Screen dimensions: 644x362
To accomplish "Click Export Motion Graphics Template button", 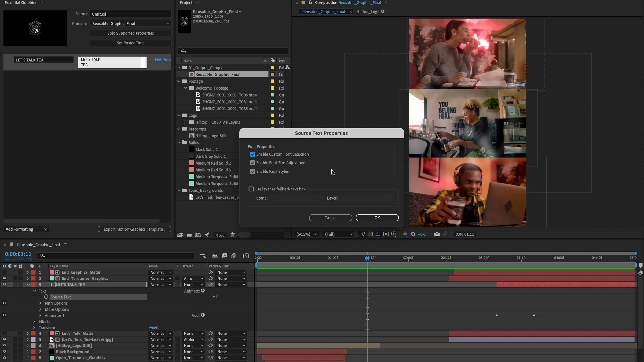I will (x=134, y=229).
